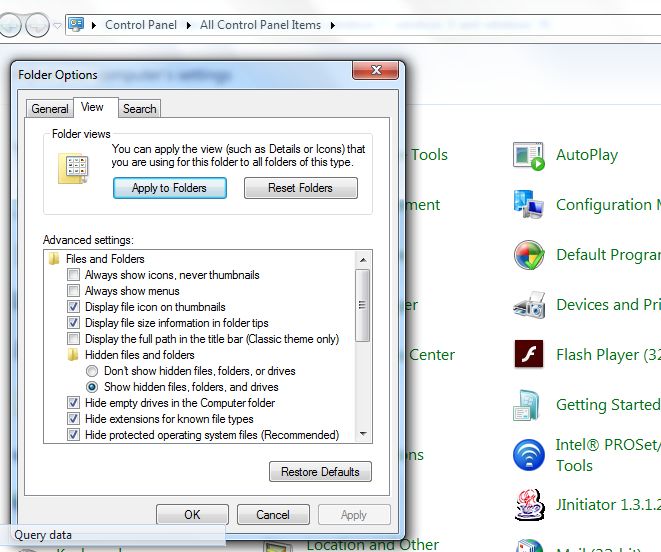Uncheck Hide extensions for known file types
The width and height of the screenshot is (661, 552).
pos(73,419)
